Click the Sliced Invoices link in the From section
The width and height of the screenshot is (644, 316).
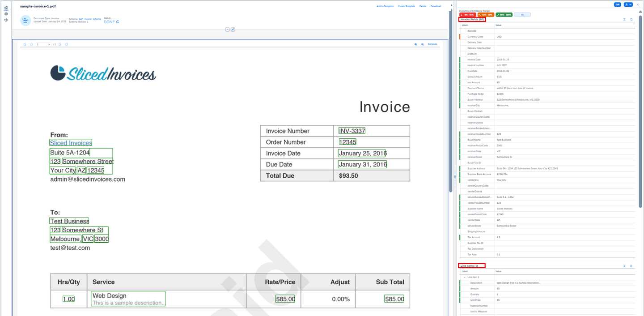[71, 143]
